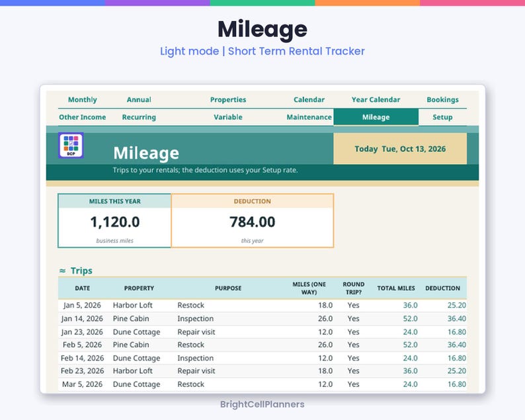The image size is (525, 420).
Task: Click the TOTAL MILES column header
Action: (396, 288)
